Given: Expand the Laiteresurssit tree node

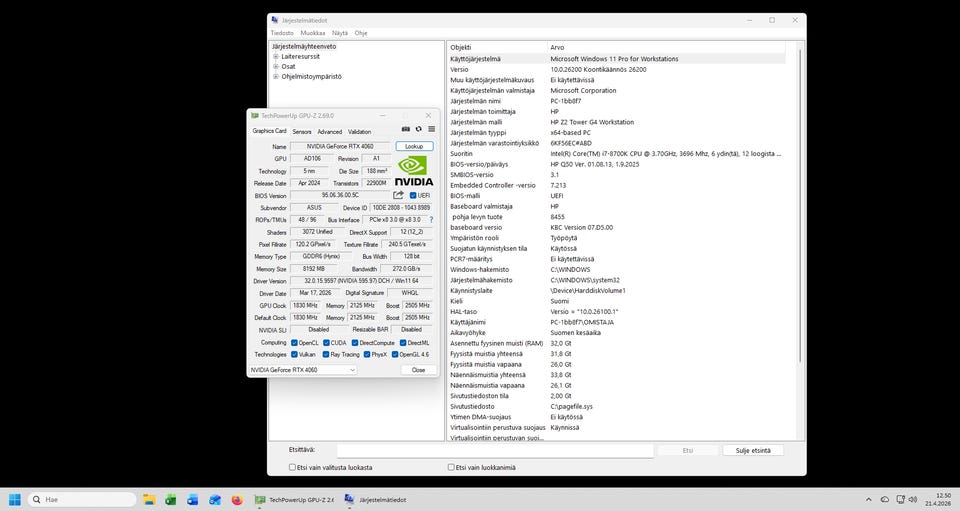Looking at the screenshot, I should point(276,56).
